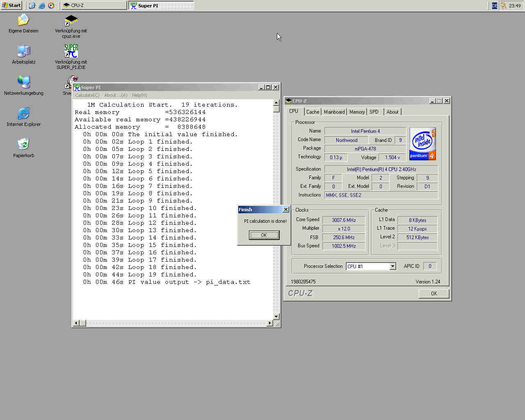Open Arbeitsplatz desktop icon
The width and height of the screenshot is (525, 420).
click(x=23, y=55)
